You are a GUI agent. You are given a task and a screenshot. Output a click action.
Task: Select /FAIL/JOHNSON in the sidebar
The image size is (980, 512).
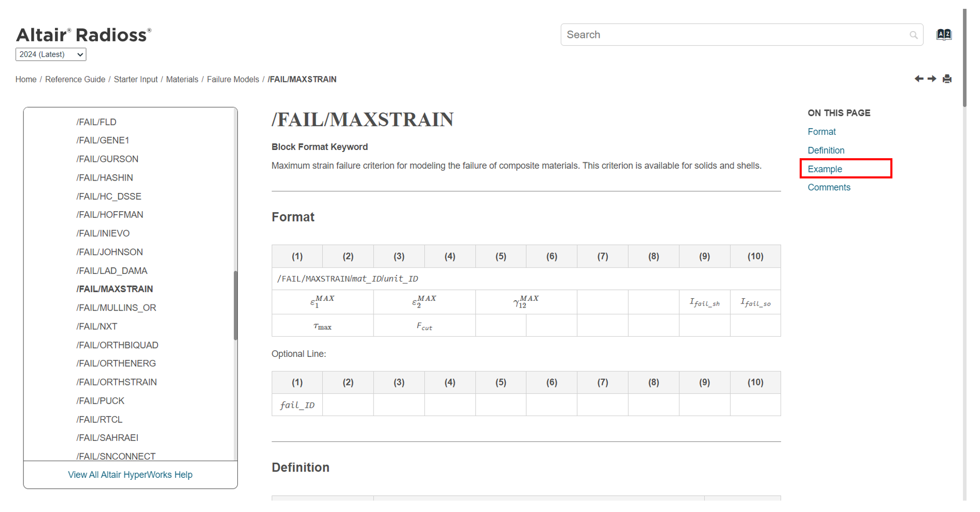(x=109, y=252)
